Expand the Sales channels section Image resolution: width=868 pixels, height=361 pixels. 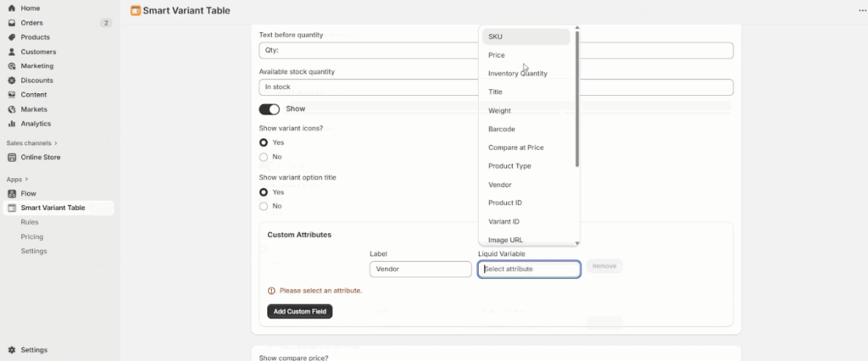[58, 143]
